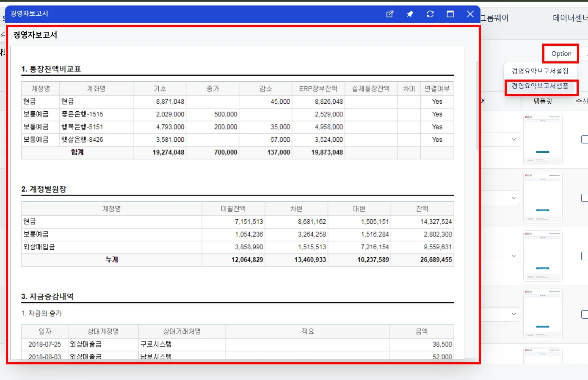Click the 19,873,048 ERP total
Screen dimensions: 588x380
pos(327,152)
